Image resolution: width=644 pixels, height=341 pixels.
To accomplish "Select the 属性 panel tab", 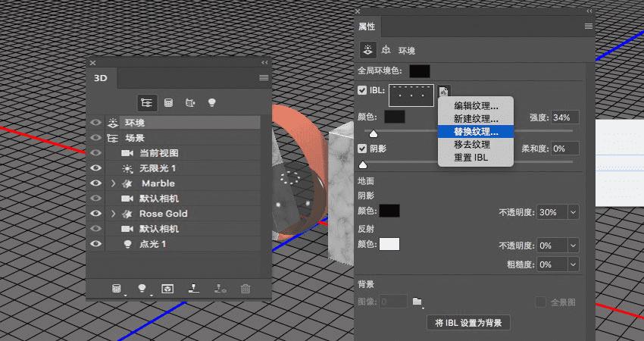I will [x=367, y=27].
